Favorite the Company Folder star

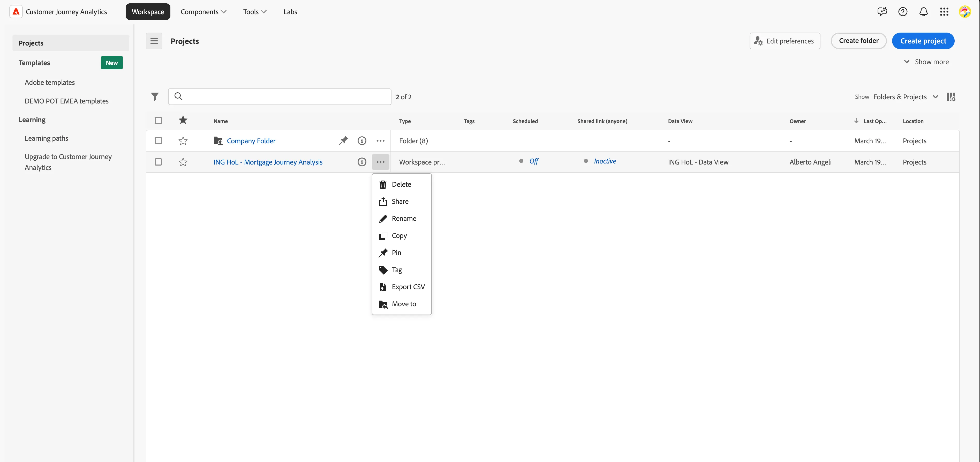[183, 141]
